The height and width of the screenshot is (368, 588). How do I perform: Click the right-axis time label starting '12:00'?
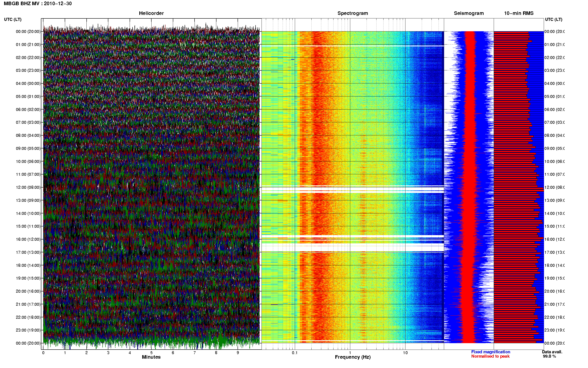555,187
